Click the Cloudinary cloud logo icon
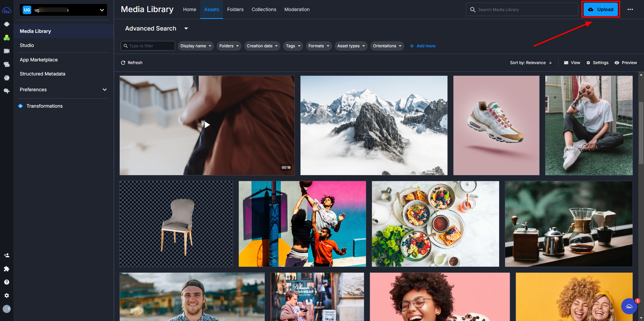 point(6,10)
